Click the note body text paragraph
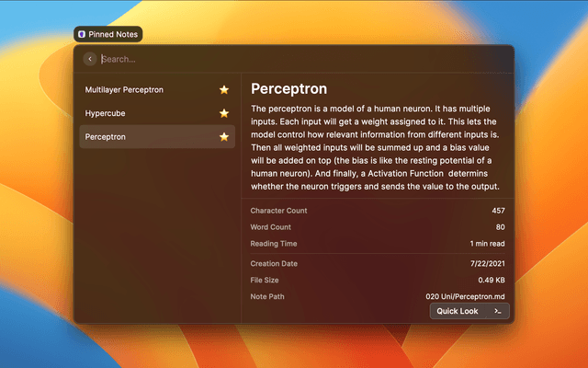 pyautogui.click(x=376, y=148)
